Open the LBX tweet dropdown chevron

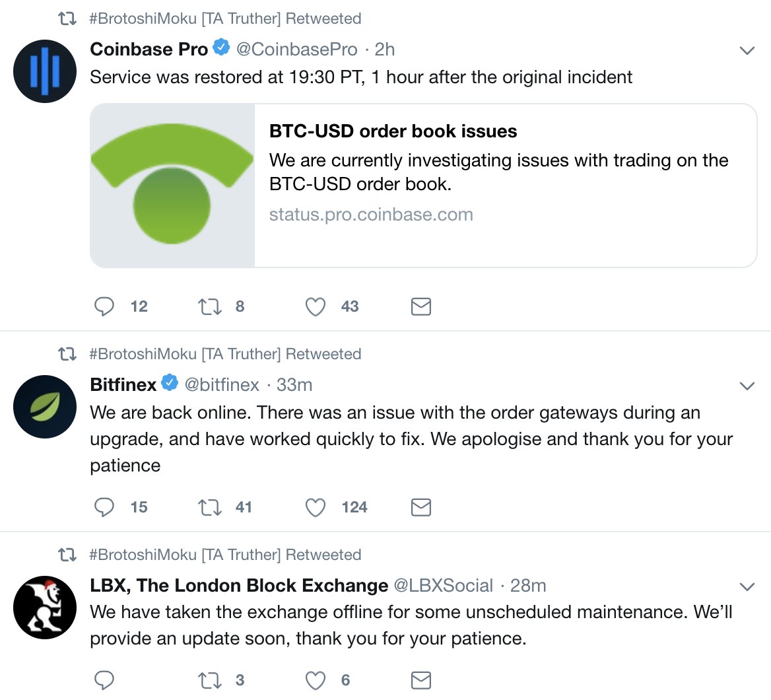(747, 586)
